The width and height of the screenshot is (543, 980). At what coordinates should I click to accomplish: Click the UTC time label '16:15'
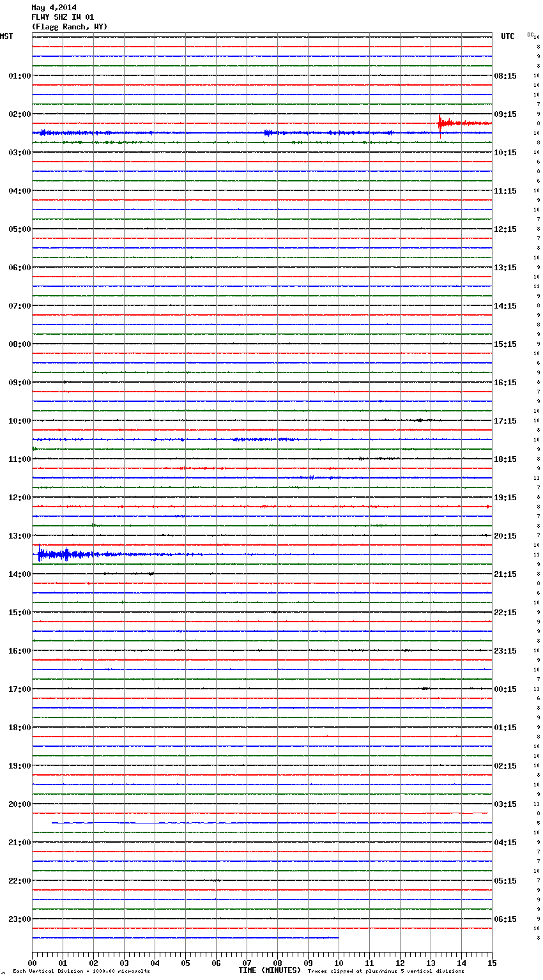[505, 383]
